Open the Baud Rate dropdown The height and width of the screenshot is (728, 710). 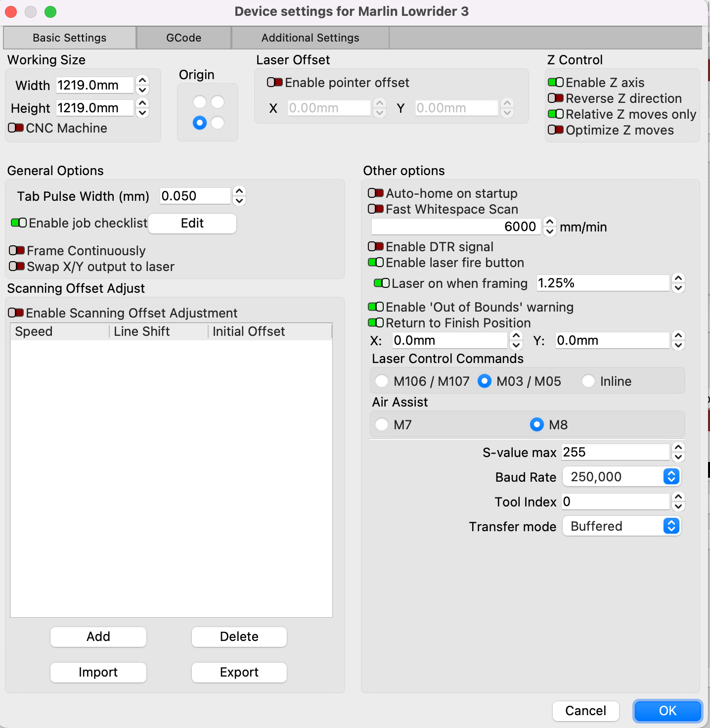point(622,477)
